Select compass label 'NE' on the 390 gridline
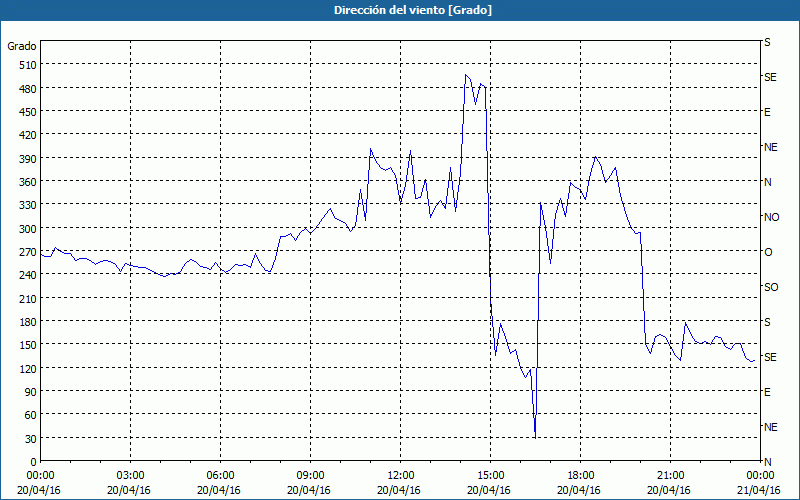Screen dimensions: 800x500 pos(770,147)
